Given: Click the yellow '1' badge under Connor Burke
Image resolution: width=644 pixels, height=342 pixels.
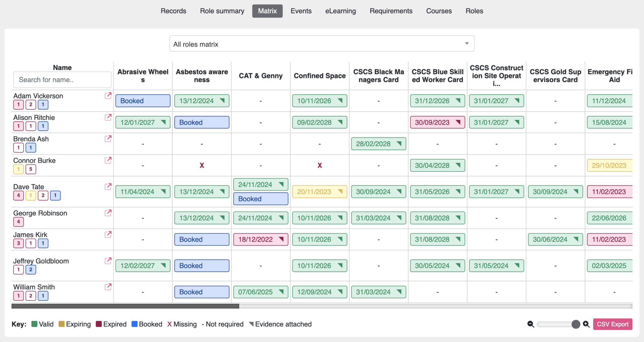Looking at the screenshot, I should click(x=18, y=169).
